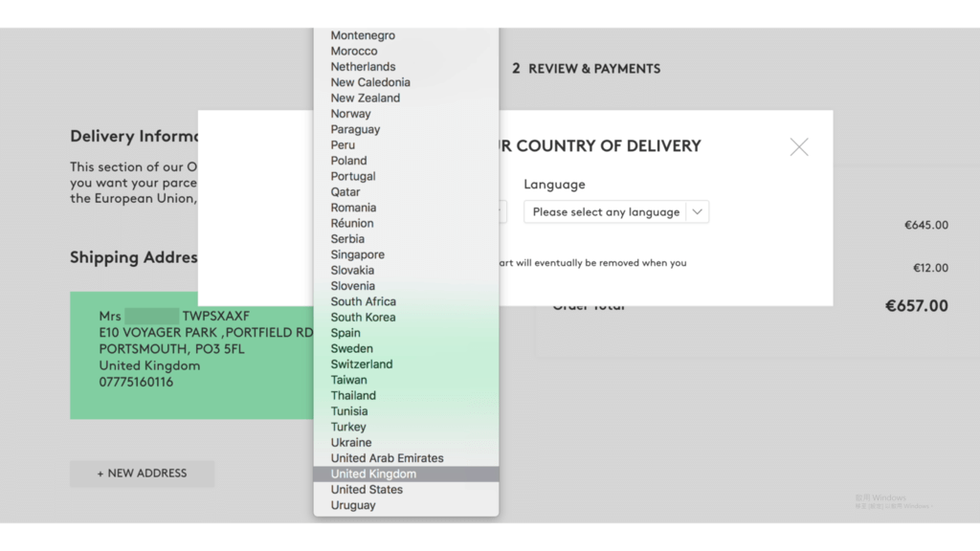Choose Réunion in the country list
980x551 pixels.
(x=406, y=223)
